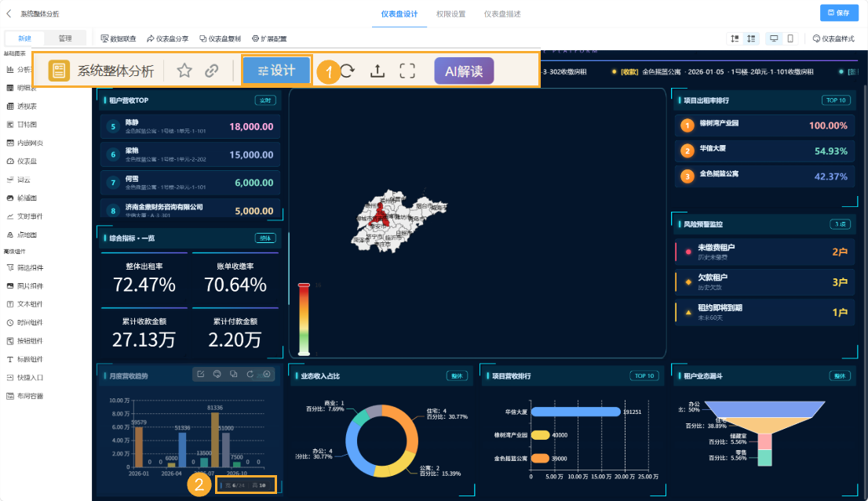Switch to the 权限设置 tab

tap(450, 14)
